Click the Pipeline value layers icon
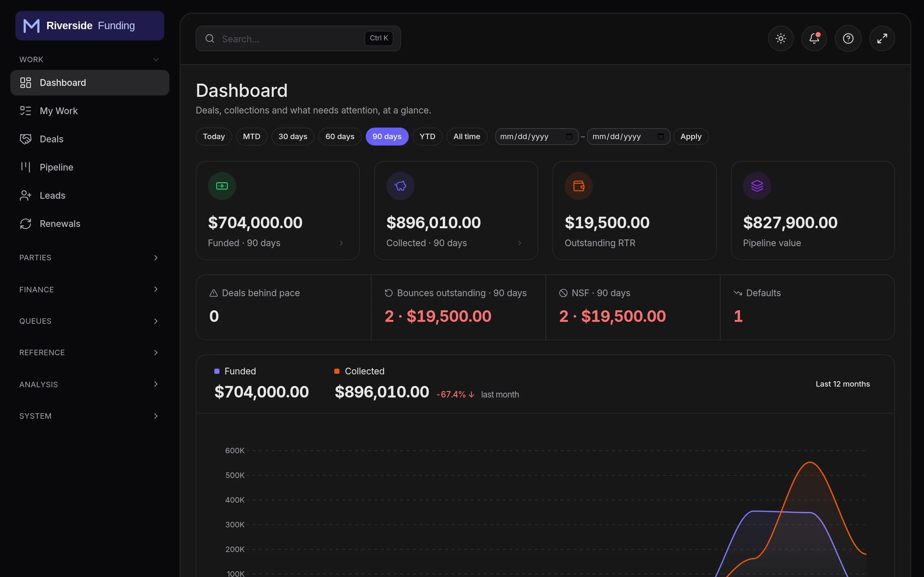 [x=757, y=186]
